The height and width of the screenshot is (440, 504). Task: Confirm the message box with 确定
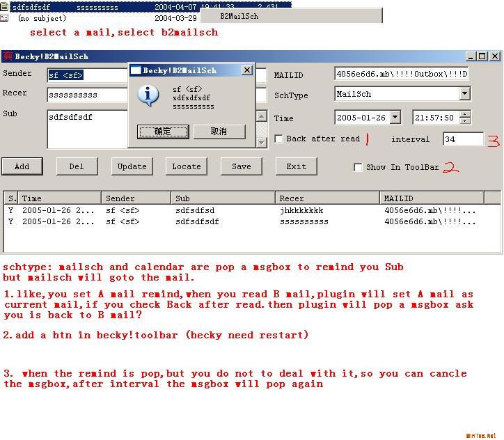click(x=163, y=132)
